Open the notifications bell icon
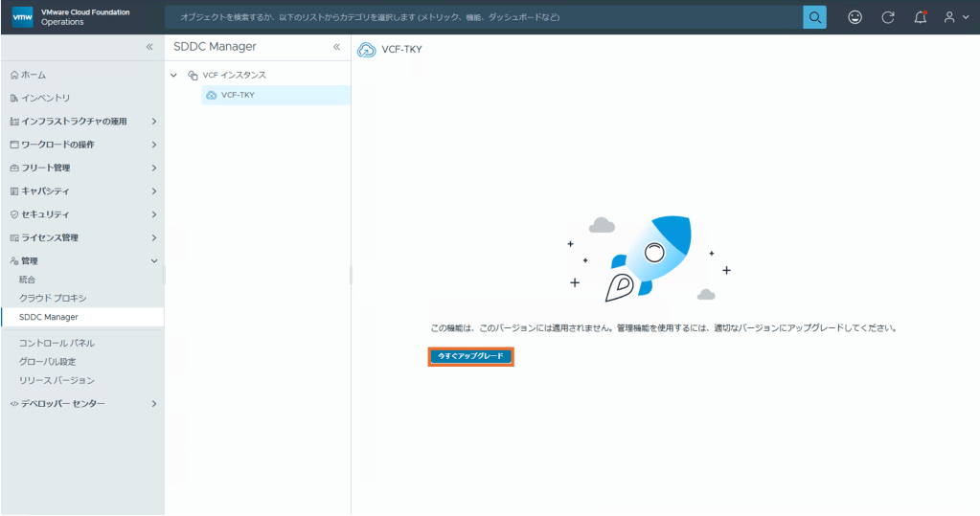Screen dimensions: 980x516 [x=920, y=17]
